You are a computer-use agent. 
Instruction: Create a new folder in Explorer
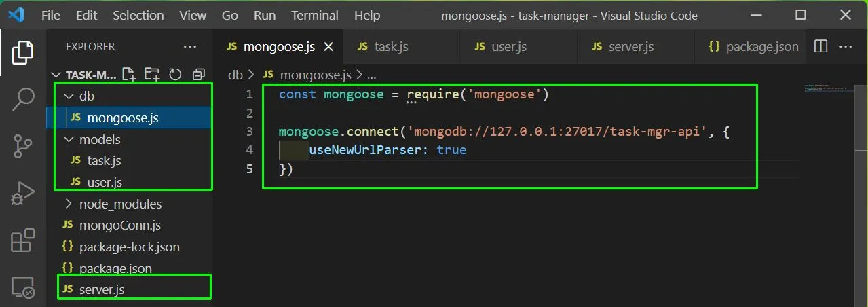pos(152,75)
